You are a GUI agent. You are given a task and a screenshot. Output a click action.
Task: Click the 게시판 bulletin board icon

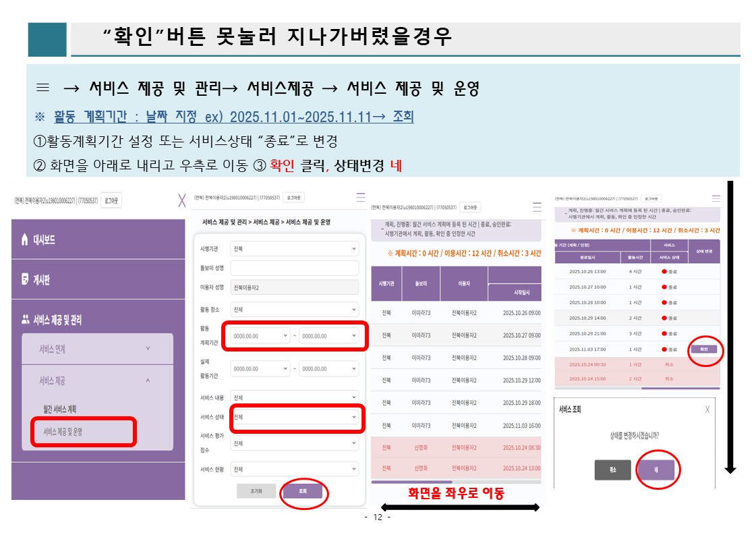(26, 277)
